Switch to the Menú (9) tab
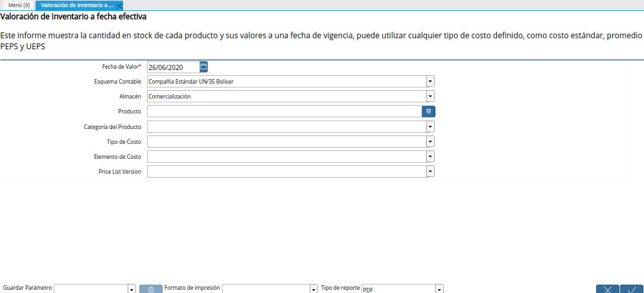644x293 pixels. click(x=17, y=5)
